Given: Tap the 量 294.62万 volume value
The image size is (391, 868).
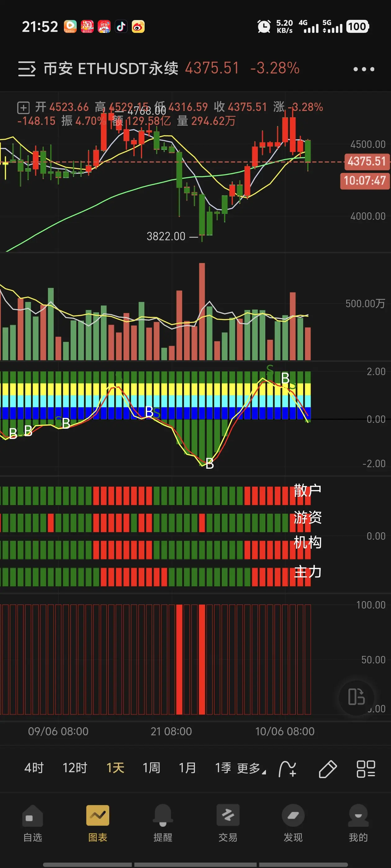Looking at the screenshot, I should (206, 121).
